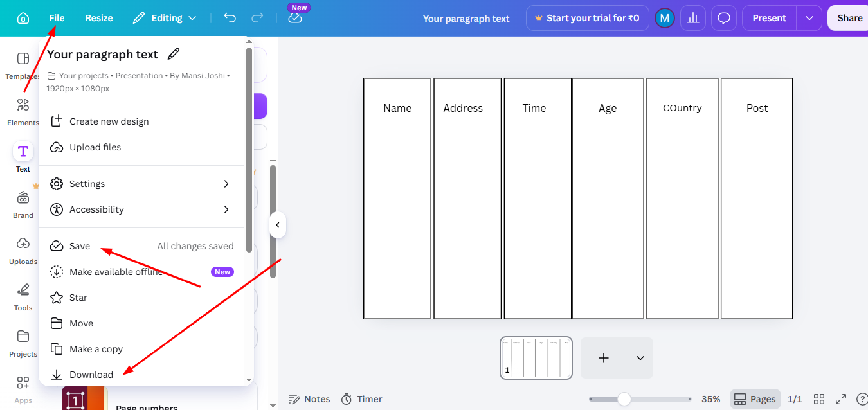Click the 1/1 page counter
868x410 pixels.
[795, 399]
